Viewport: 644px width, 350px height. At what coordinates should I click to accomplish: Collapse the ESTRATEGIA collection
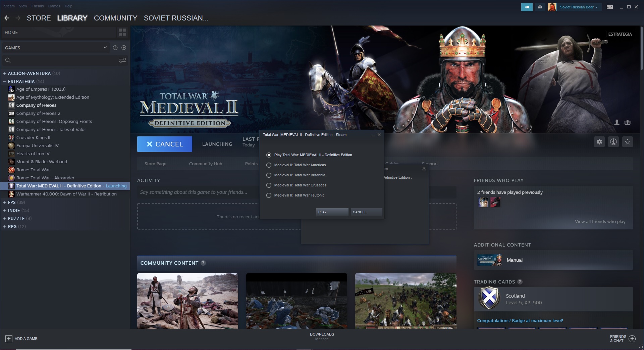[x=5, y=81]
